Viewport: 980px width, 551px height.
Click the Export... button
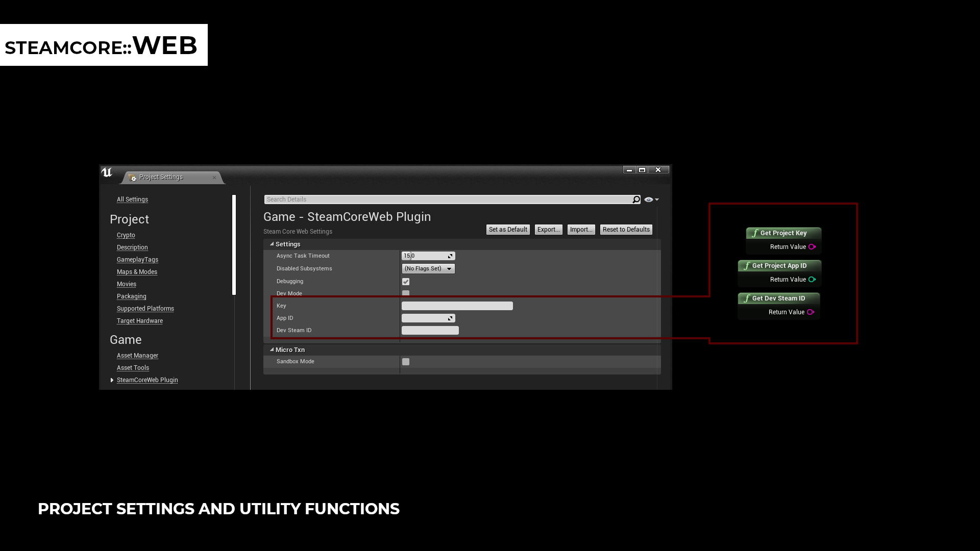pyautogui.click(x=549, y=230)
